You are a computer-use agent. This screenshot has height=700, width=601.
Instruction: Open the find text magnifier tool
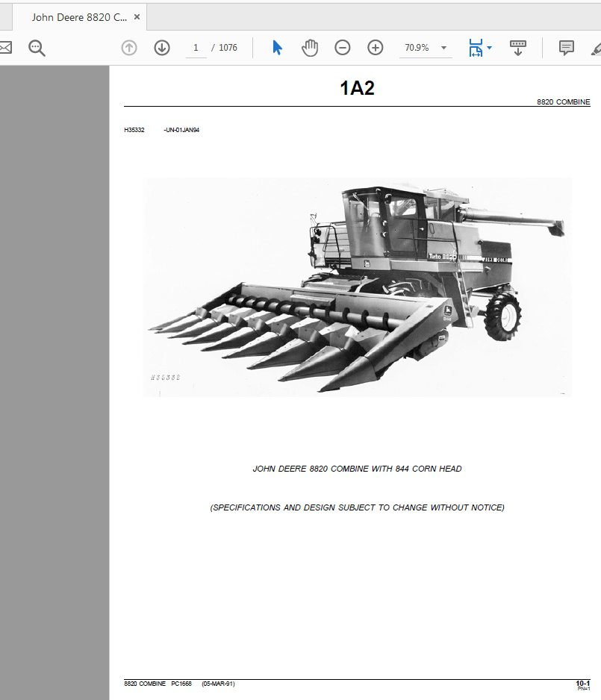(x=37, y=48)
